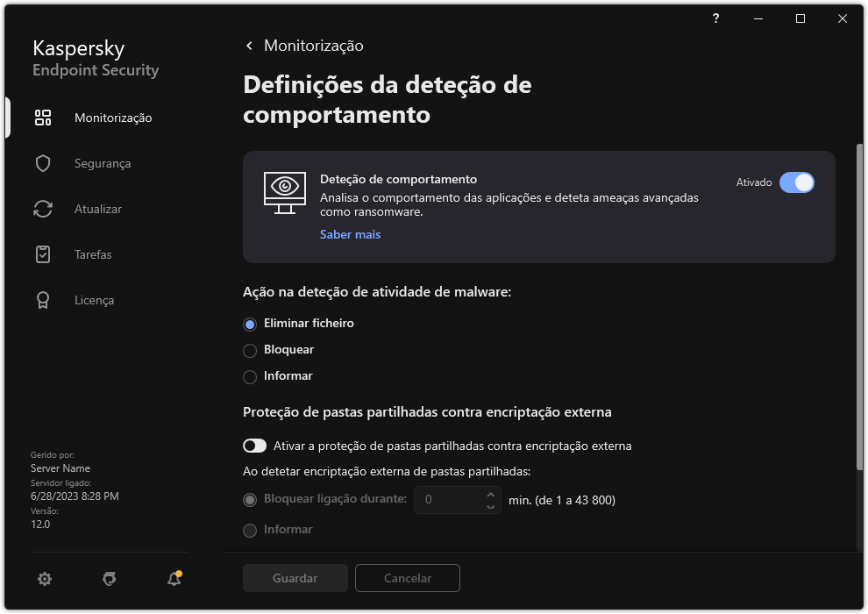Enable shared folders protection against external encryption
Image resolution: width=868 pixels, height=614 pixels.
point(254,446)
